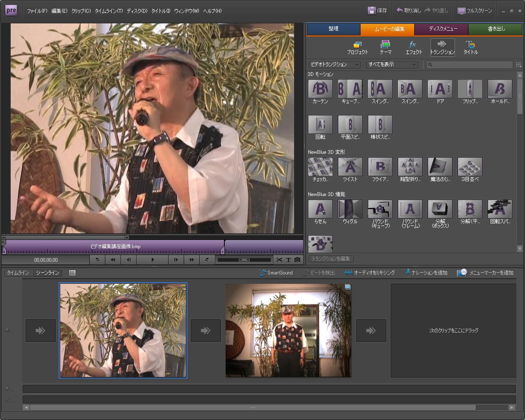525x420 pixels.
Task: Switch to タイムライン (Timeline) view
Action: coord(18,273)
